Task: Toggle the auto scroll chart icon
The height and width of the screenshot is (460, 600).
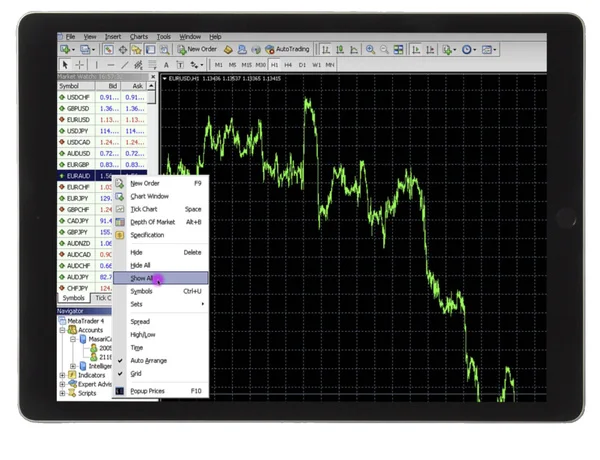Action: point(416,49)
